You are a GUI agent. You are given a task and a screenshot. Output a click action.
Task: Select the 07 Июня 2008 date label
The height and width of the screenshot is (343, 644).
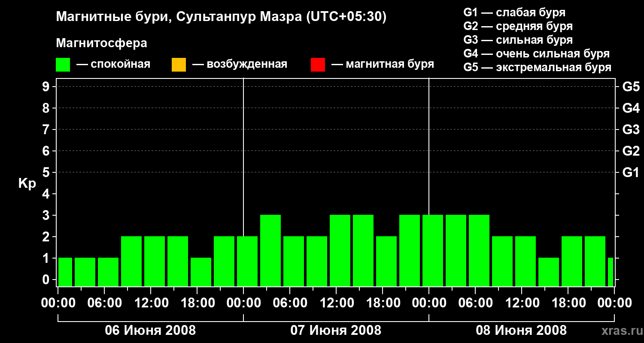coord(336,331)
